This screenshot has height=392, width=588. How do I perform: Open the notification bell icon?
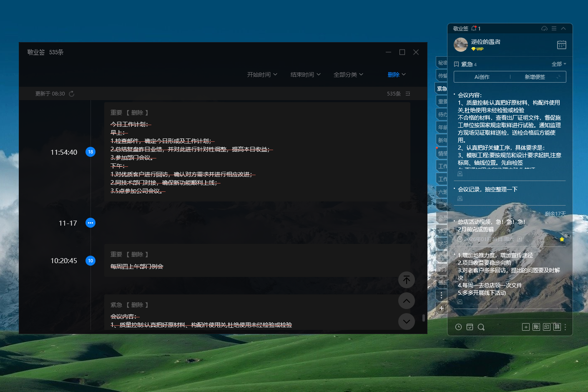[474, 28]
